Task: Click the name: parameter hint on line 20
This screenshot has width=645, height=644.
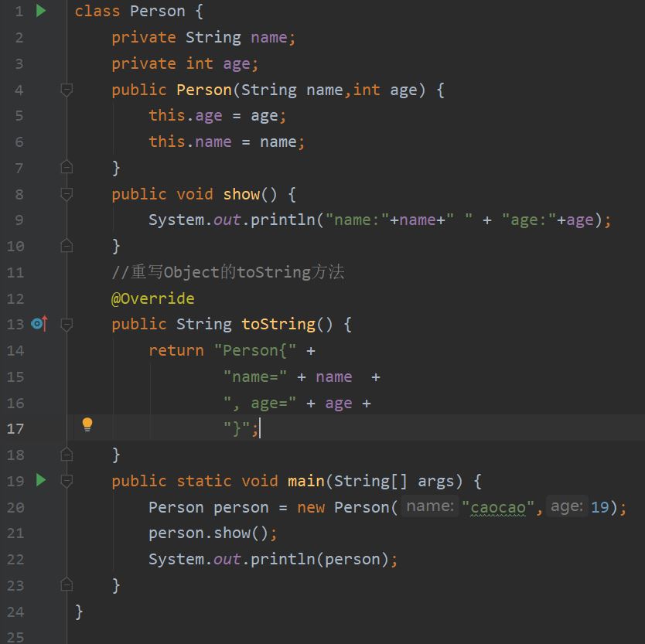Action: pyautogui.click(x=430, y=506)
